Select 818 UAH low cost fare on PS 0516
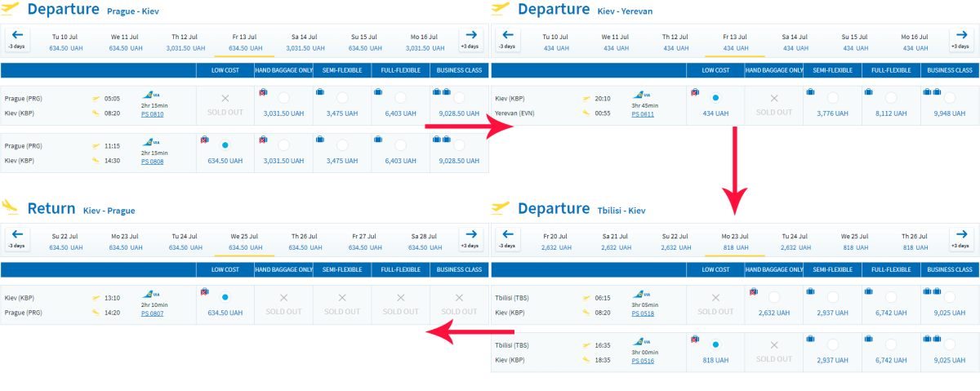The width and height of the screenshot is (980, 391). tap(715, 344)
